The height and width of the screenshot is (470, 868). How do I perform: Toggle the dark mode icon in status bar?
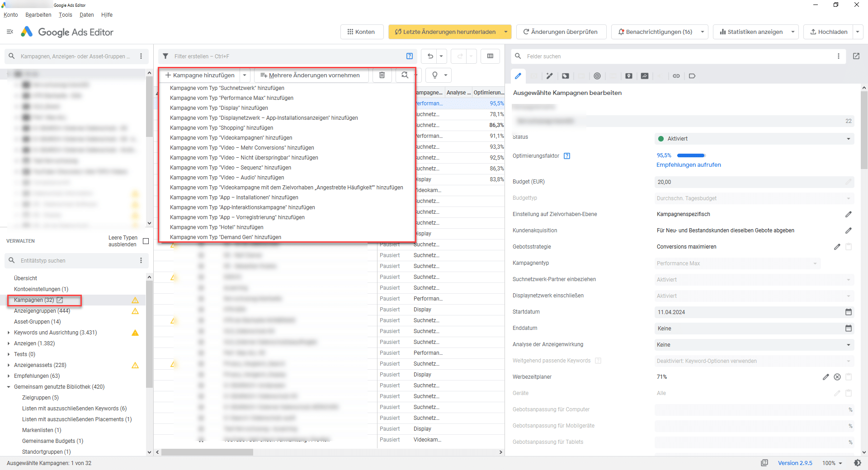858,463
